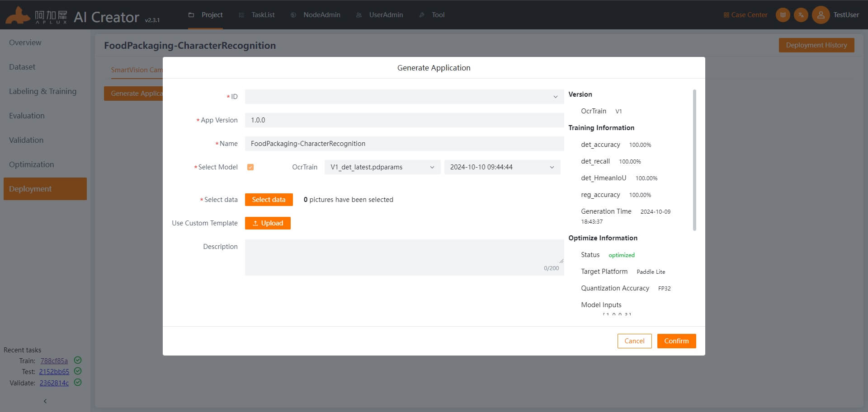Screen dimensions: 868x412
Task: Open Labeling & Training in the sidebar
Action: (x=45, y=91)
